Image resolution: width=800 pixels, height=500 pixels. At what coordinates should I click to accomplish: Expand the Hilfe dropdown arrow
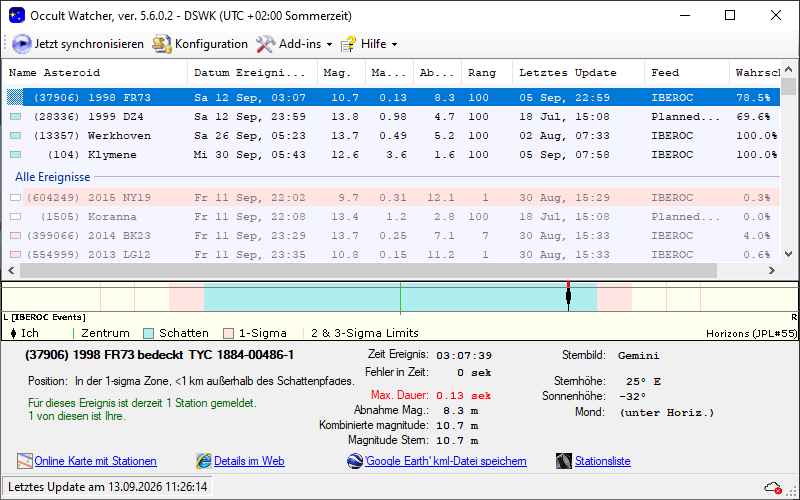[394, 45]
